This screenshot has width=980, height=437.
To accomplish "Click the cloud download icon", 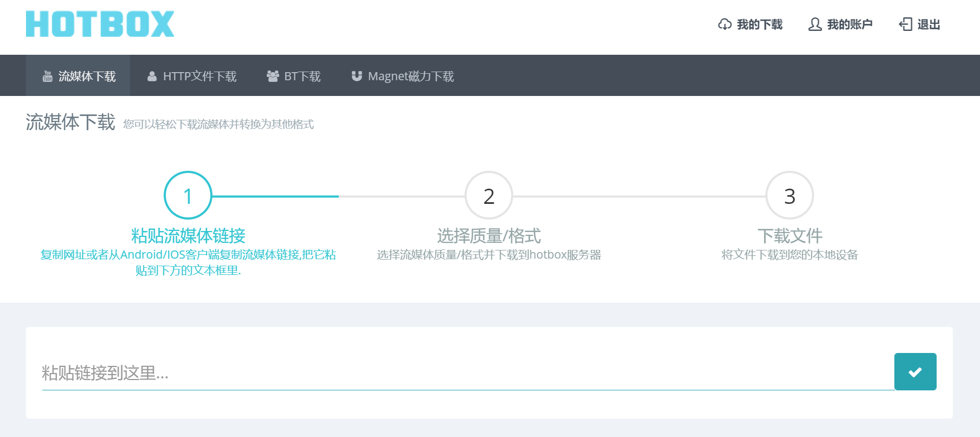I will coord(725,24).
